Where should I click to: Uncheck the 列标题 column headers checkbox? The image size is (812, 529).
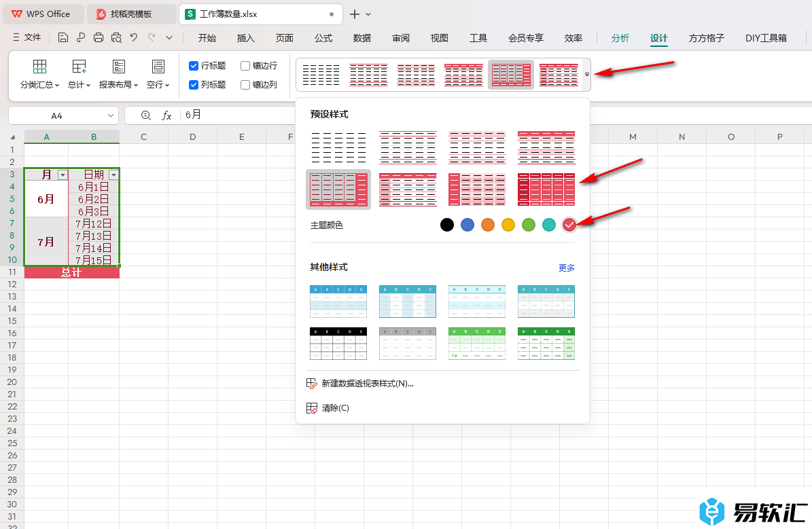click(x=194, y=84)
